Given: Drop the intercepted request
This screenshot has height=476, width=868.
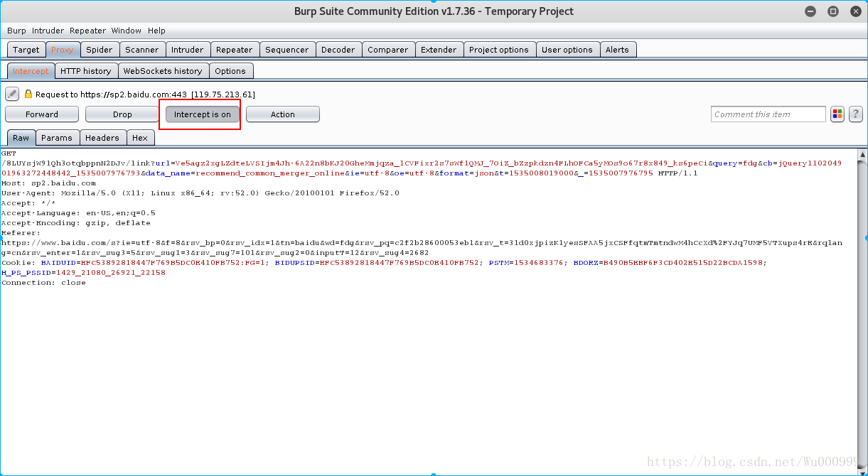Looking at the screenshot, I should (122, 114).
